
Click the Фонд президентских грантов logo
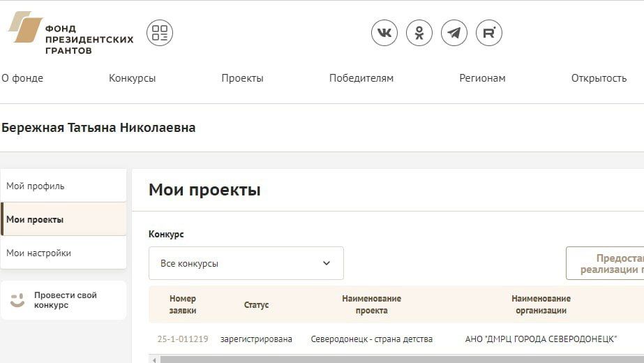(70, 33)
